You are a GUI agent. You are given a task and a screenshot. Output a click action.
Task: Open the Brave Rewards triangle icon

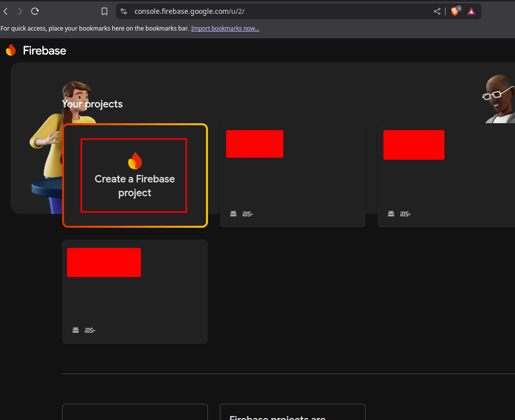(x=472, y=11)
